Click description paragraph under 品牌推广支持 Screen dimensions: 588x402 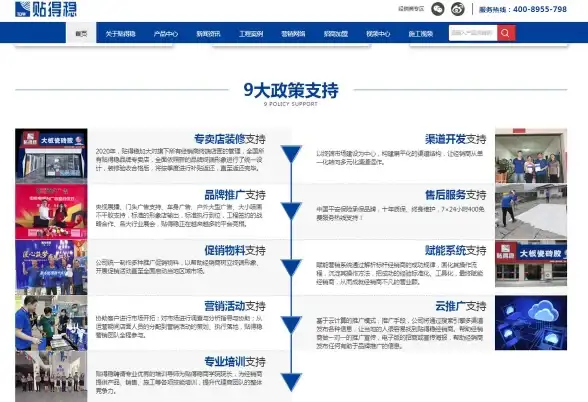pos(179,215)
